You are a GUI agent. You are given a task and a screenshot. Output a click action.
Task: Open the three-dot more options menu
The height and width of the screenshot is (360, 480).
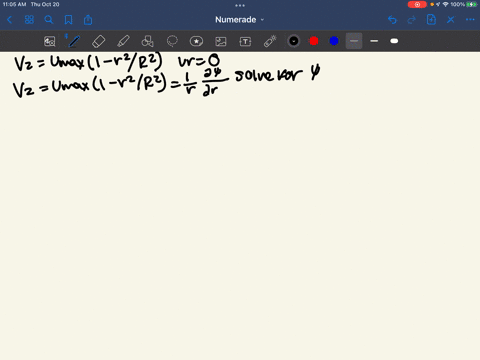click(x=470, y=20)
